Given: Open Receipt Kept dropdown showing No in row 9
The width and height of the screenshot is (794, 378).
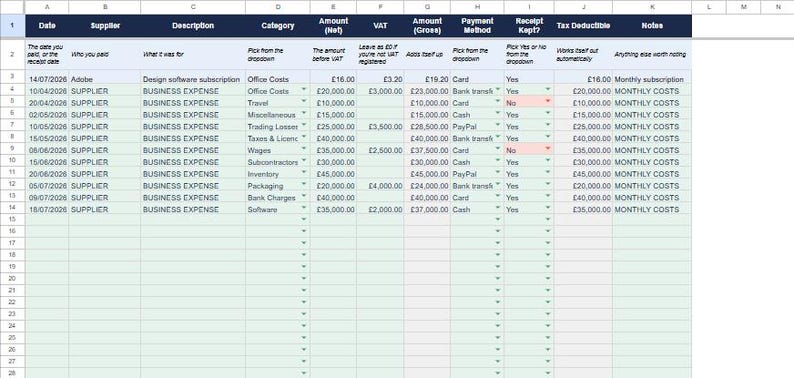Looking at the screenshot, I should [547, 148].
